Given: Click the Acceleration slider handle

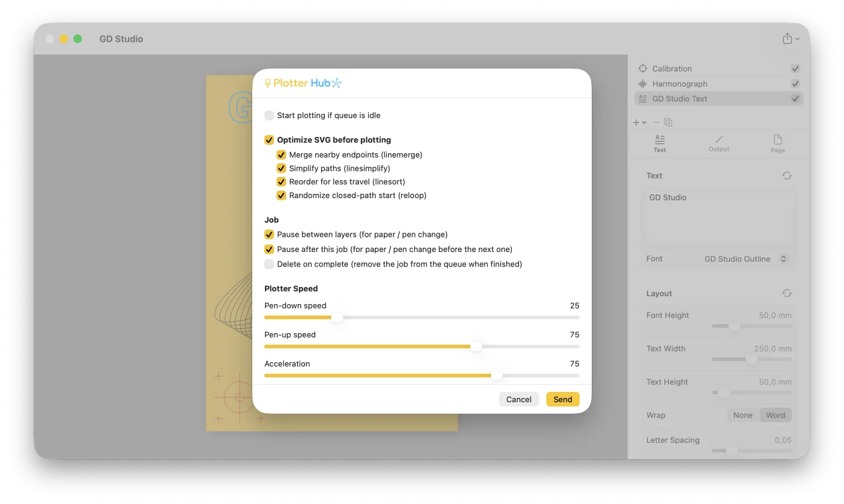Looking at the screenshot, I should click(497, 376).
